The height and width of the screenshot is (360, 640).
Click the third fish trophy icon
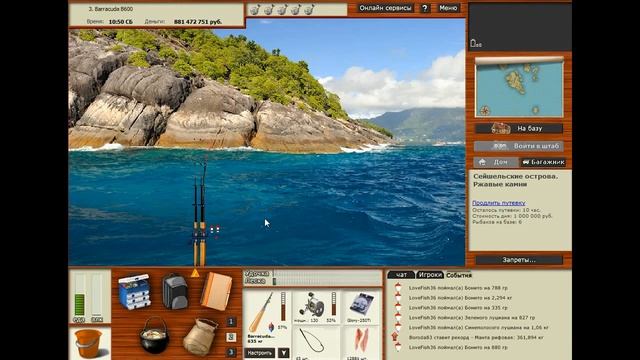(282, 9)
